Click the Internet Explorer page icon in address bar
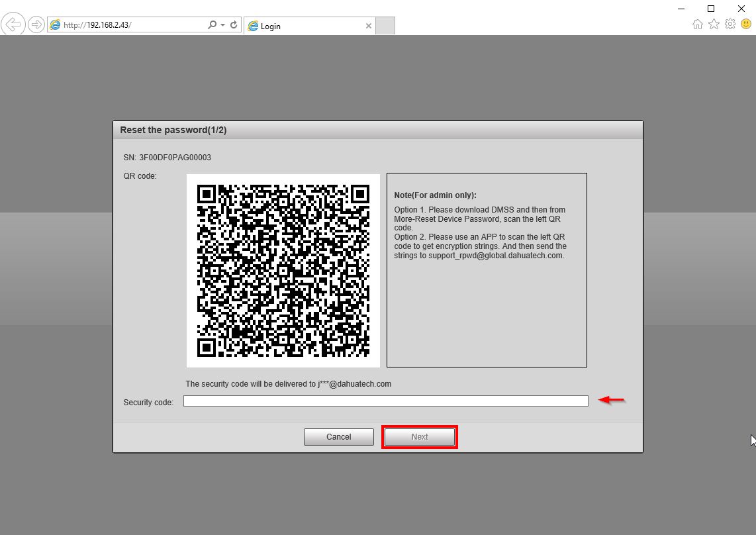Image resolution: width=756 pixels, height=535 pixels. 55,24
